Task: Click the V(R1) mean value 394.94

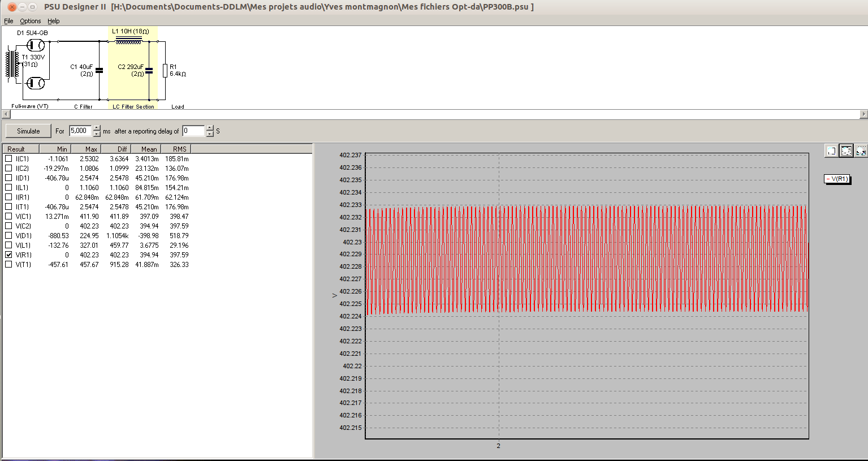Action: pyautogui.click(x=149, y=255)
